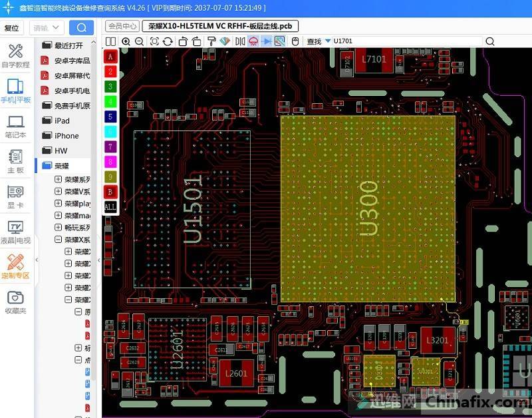Collapse the 荣耀X系 tree node
The width and height of the screenshot is (532, 418).
click(59, 240)
